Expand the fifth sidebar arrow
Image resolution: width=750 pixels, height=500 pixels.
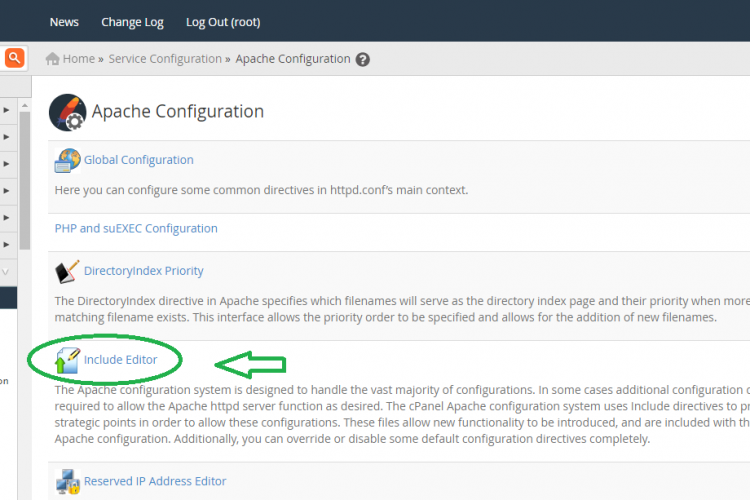click(6, 217)
